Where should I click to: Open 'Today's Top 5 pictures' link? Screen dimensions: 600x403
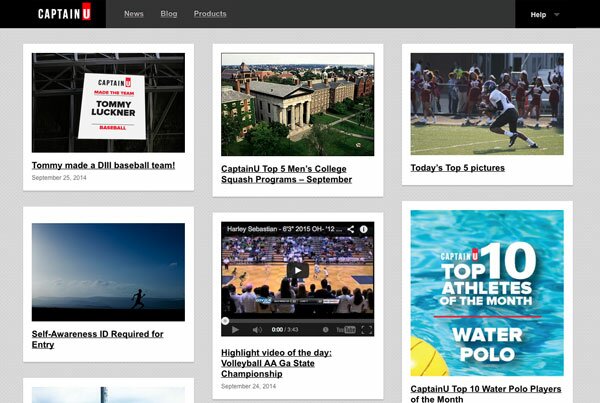coord(458,168)
